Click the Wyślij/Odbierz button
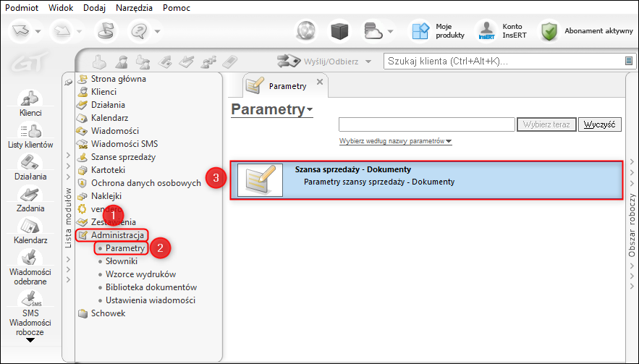Image resolution: width=639 pixels, height=364 pixels. (x=318, y=62)
